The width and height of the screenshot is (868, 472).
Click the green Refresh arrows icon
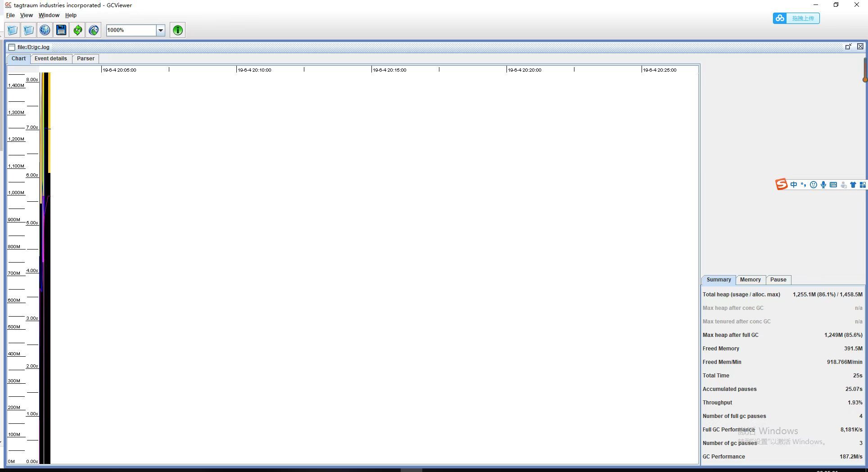point(77,30)
